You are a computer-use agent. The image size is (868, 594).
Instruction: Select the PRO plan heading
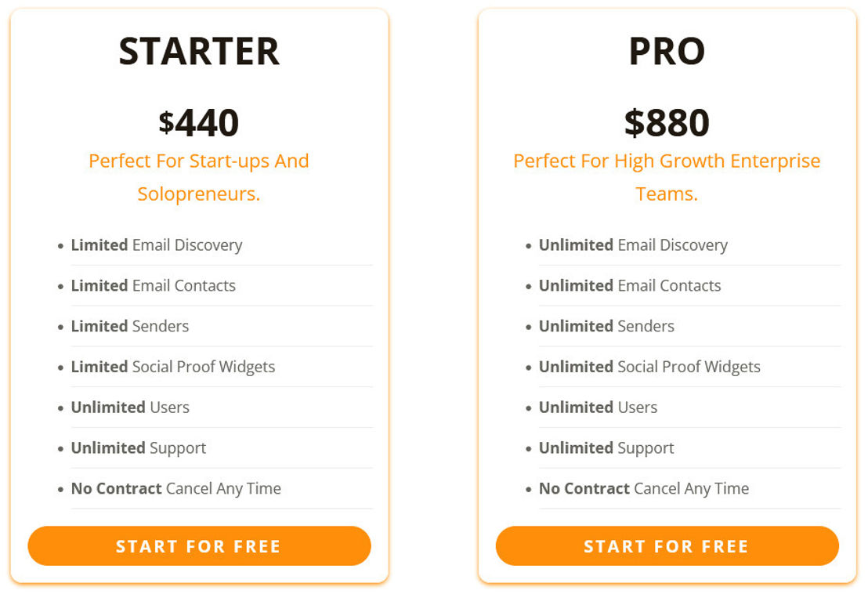pyautogui.click(x=667, y=51)
